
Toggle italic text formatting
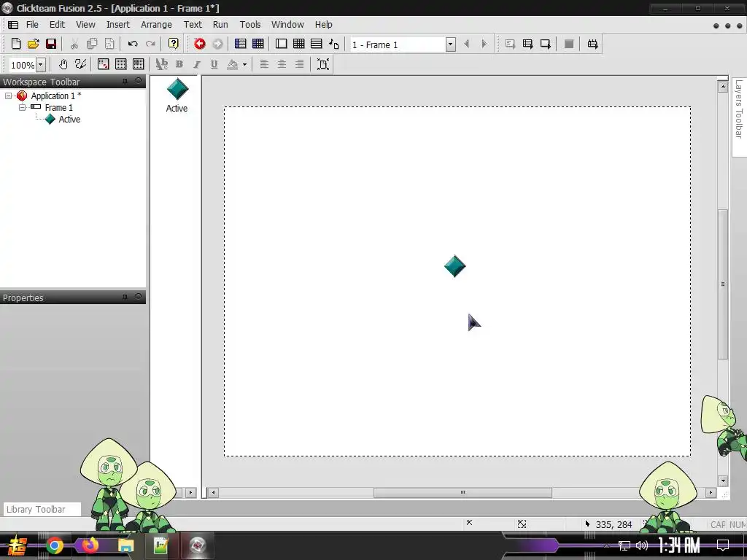pyautogui.click(x=197, y=64)
